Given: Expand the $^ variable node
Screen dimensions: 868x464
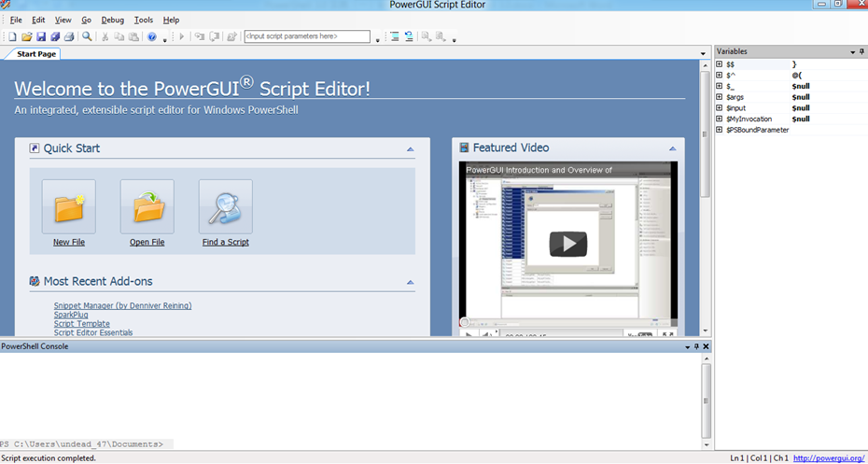Looking at the screenshot, I should coord(720,76).
